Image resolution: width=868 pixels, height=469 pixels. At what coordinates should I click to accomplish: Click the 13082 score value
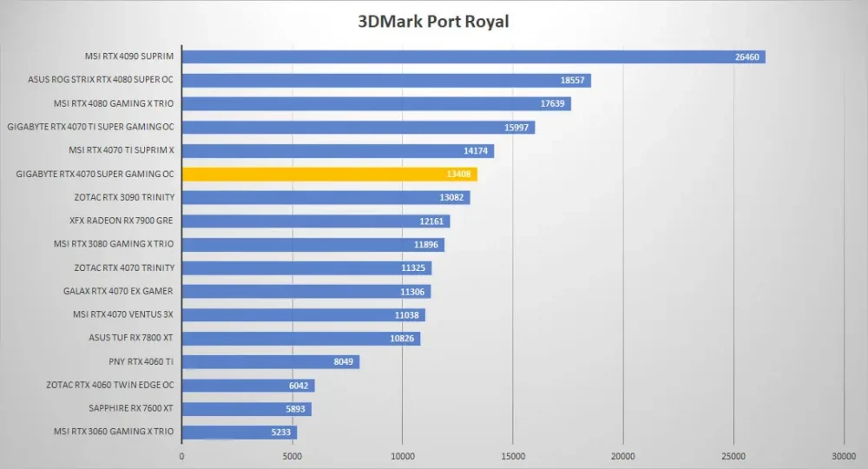click(x=451, y=198)
